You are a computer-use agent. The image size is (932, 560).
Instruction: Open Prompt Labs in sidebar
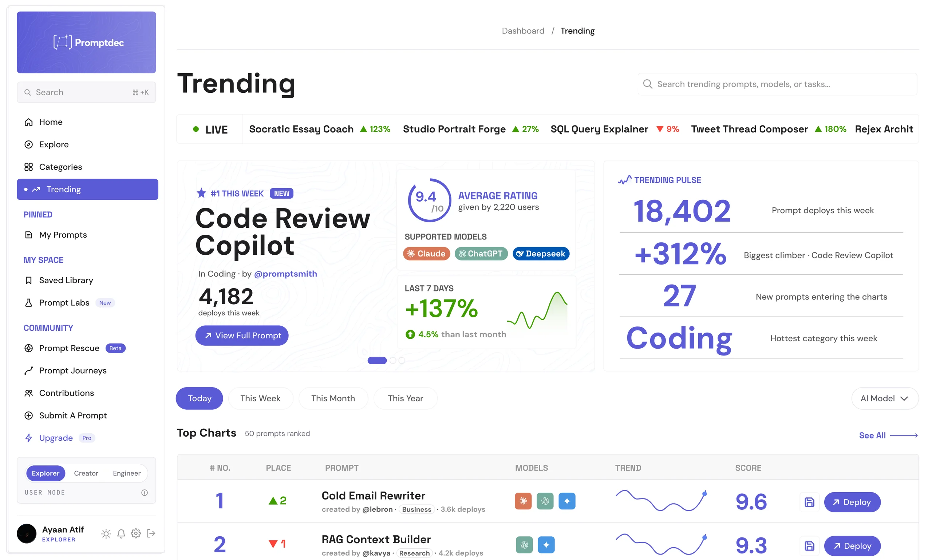[87, 303]
